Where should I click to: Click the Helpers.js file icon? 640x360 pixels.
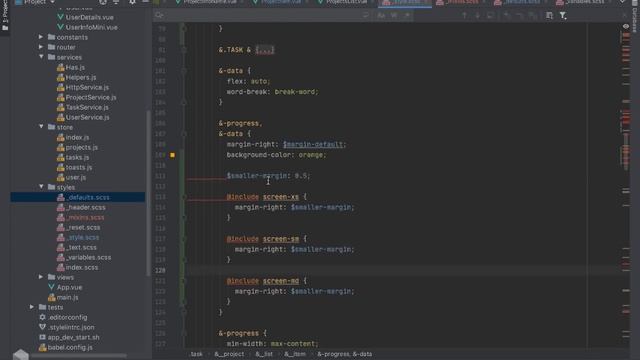pyautogui.click(x=60, y=77)
